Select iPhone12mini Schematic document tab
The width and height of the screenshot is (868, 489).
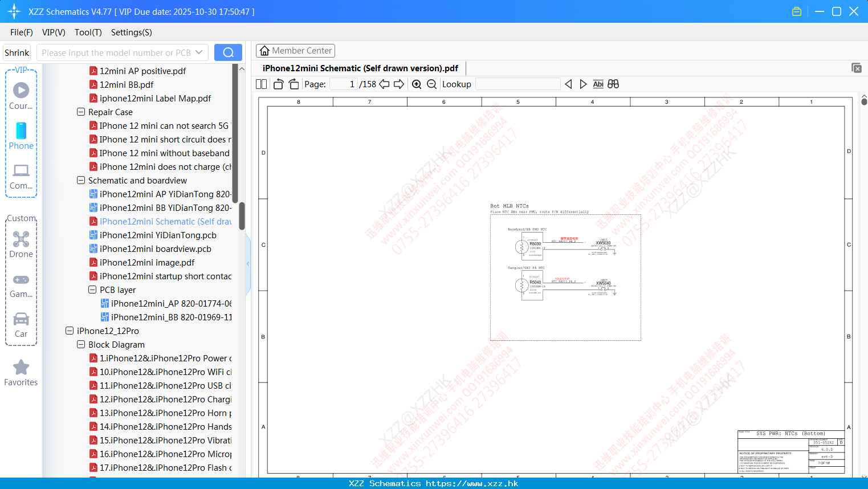tap(360, 68)
